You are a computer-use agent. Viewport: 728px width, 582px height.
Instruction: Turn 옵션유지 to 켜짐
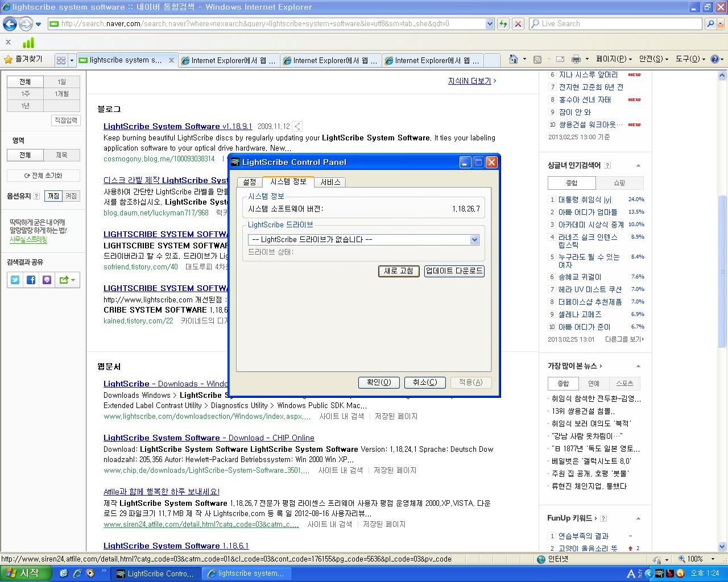[71, 196]
